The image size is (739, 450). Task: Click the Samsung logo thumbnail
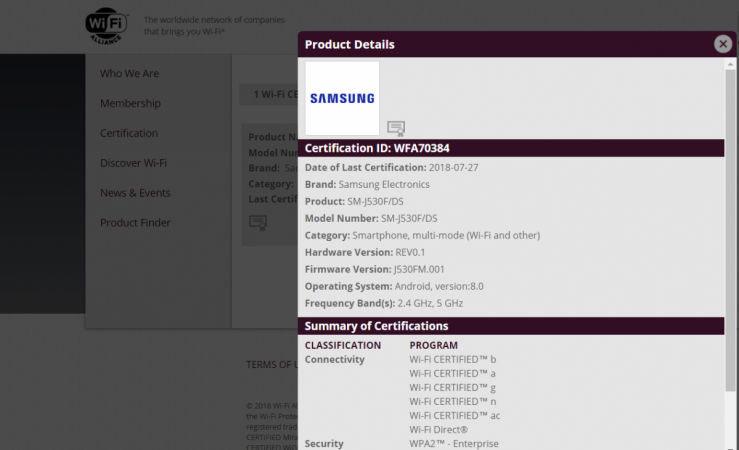pyautogui.click(x=342, y=98)
